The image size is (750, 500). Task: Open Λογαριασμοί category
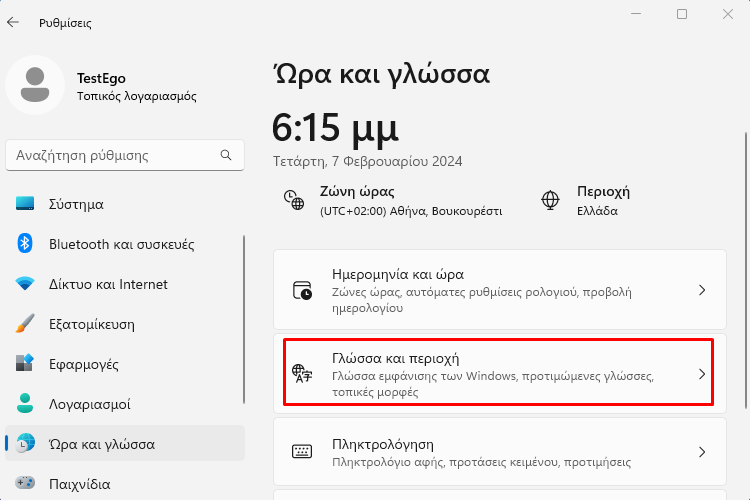tap(124, 404)
